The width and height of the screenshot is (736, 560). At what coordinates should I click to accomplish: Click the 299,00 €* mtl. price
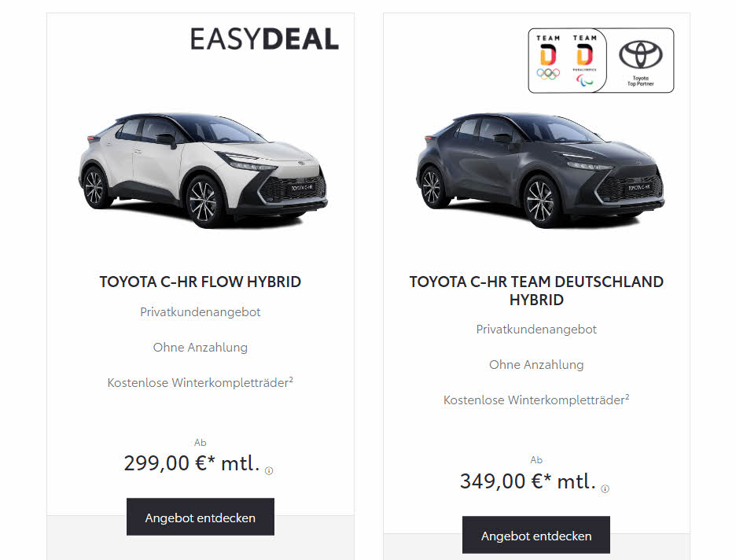[x=192, y=463]
